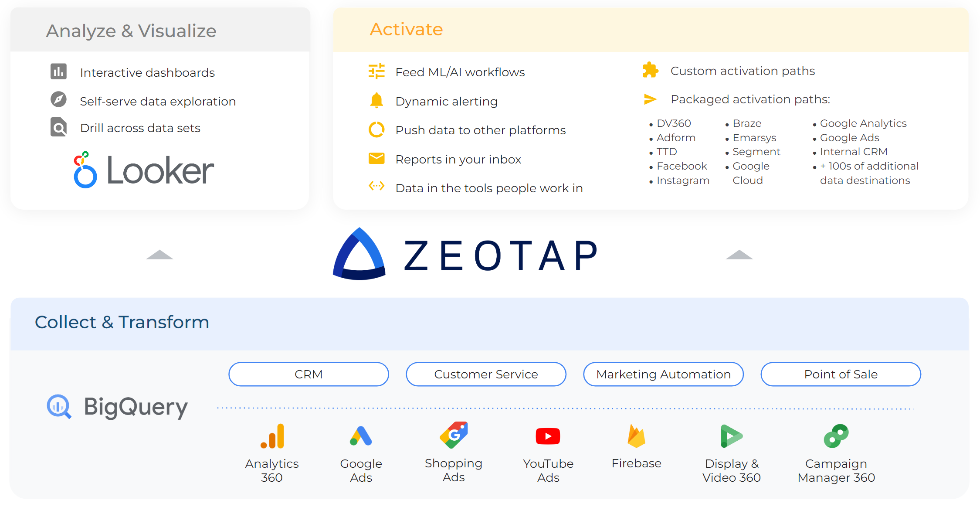Click the Firebase label

point(636,463)
